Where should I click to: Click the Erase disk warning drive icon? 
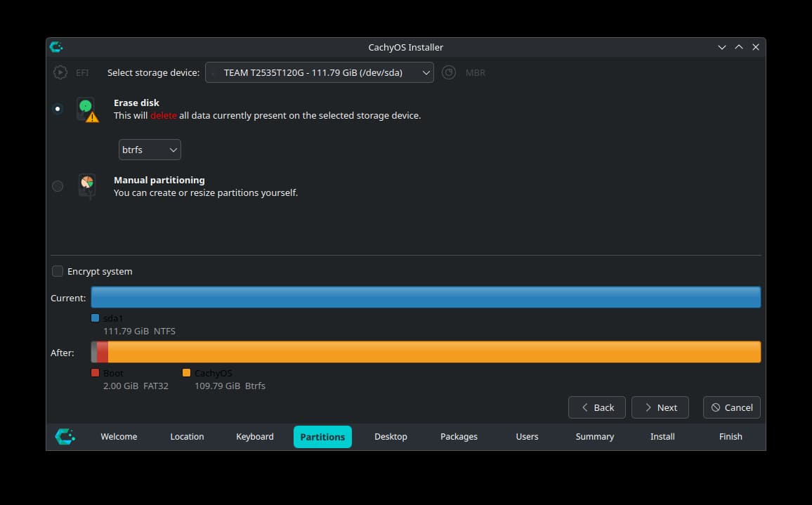(x=87, y=110)
